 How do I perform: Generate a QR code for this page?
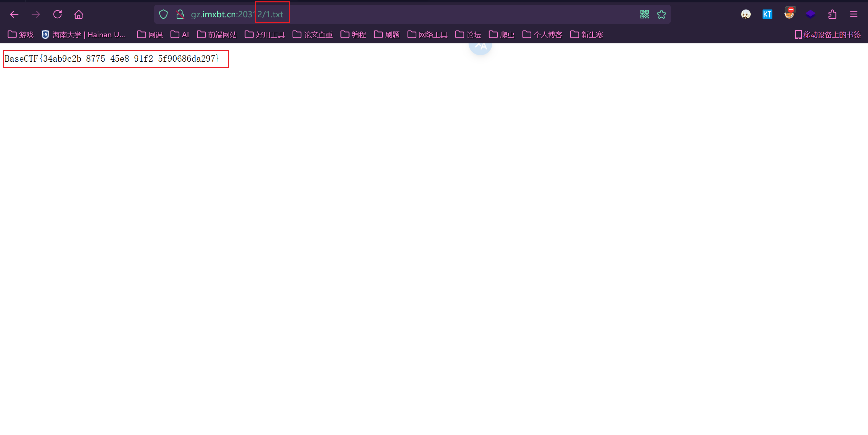644,14
